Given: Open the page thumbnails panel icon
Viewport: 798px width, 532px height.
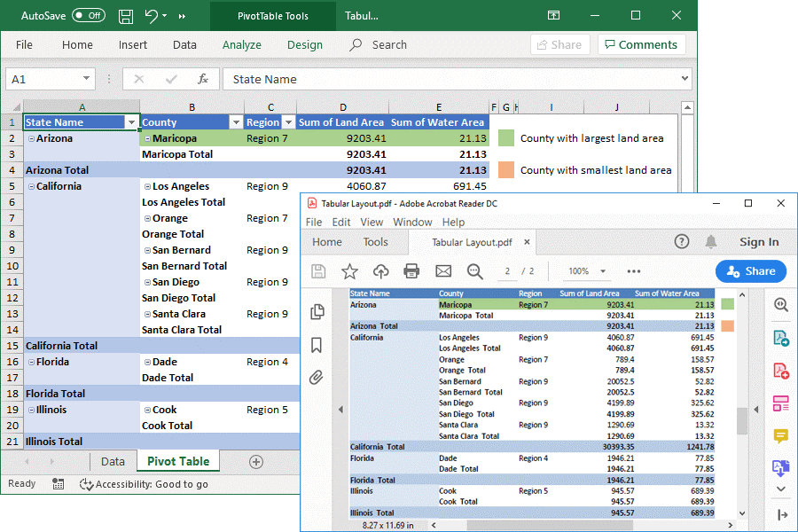Looking at the screenshot, I should (x=317, y=311).
